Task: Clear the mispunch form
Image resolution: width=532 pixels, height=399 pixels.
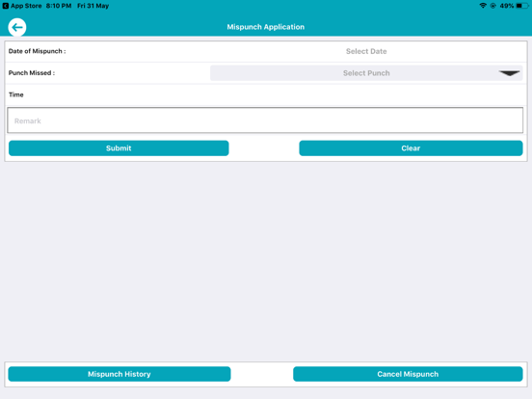Action: [x=411, y=148]
